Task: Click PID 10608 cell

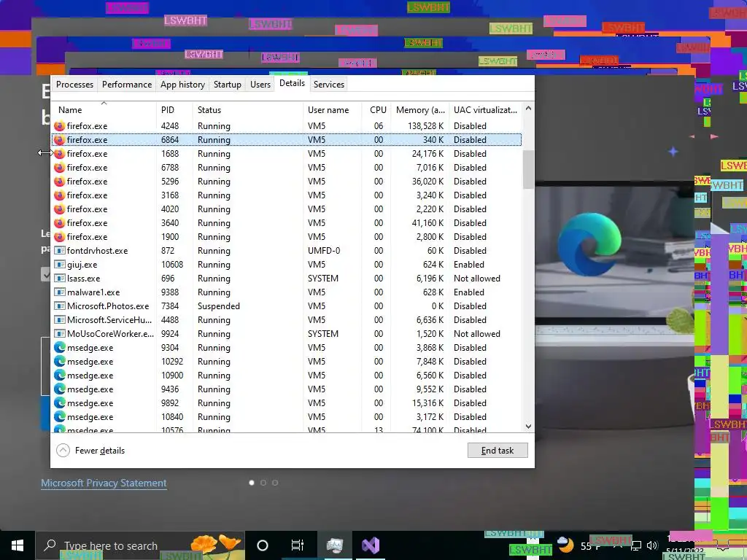Action: pos(172,265)
